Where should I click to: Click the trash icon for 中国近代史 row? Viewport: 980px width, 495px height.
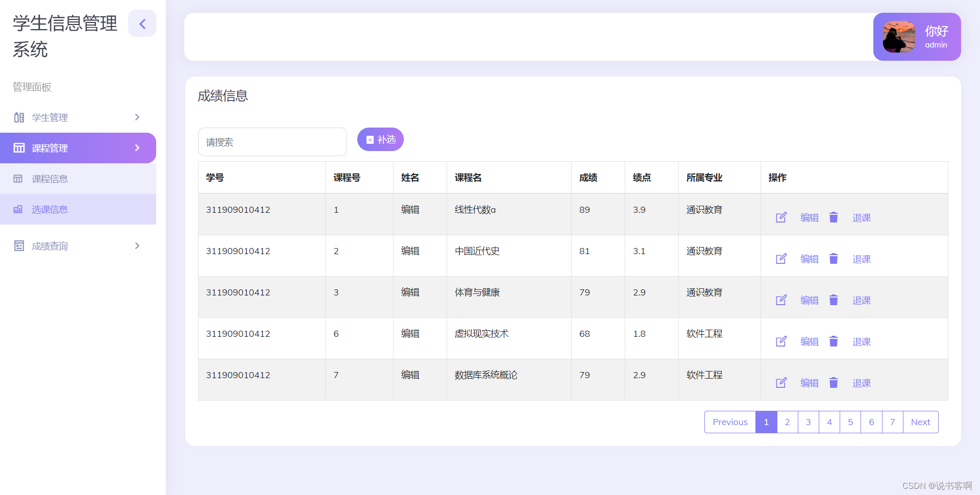point(834,259)
